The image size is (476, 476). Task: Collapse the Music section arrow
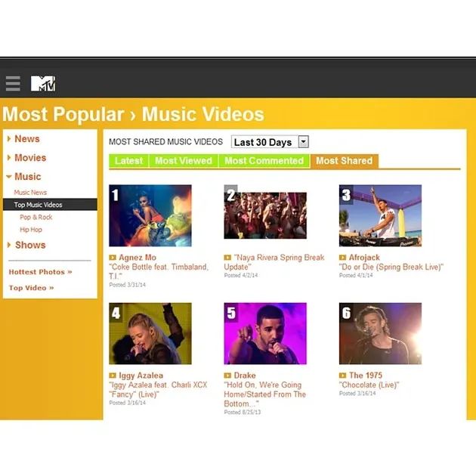tap(9, 176)
